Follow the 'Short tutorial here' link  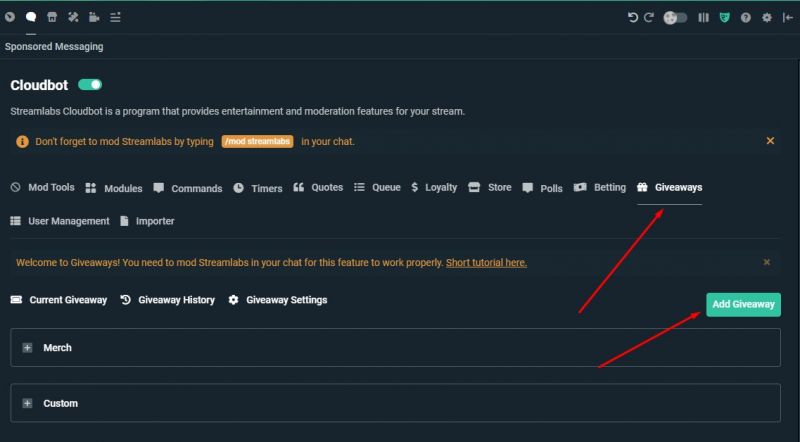(486, 262)
